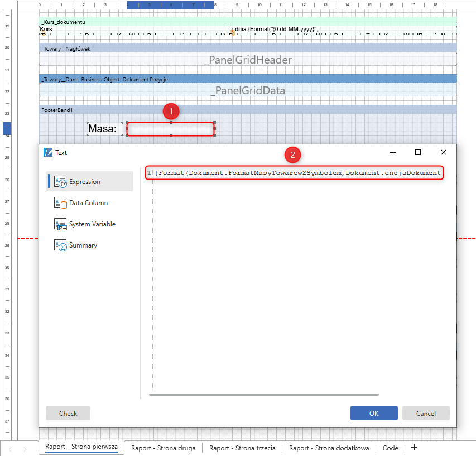The height and width of the screenshot is (456, 476).
Task: Select the 'z dnia {Format' text component
Action: [343, 30]
